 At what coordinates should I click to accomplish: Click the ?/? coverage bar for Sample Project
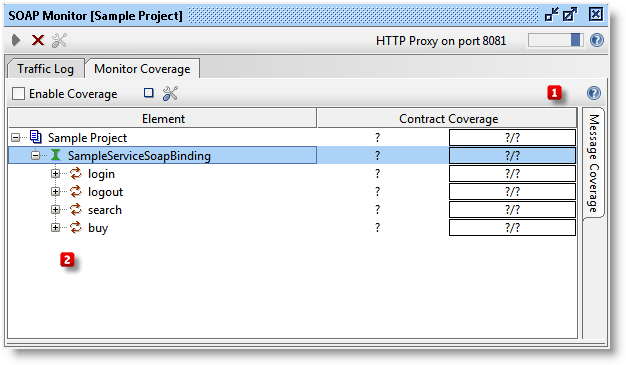[x=512, y=137]
